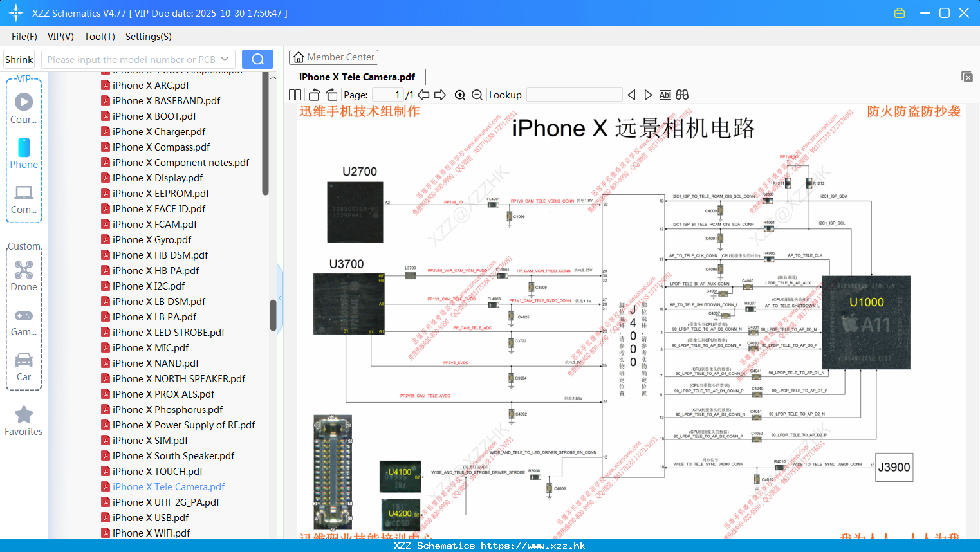
Task: Open iPhone X I2C.pdf
Action: [149, 286]
